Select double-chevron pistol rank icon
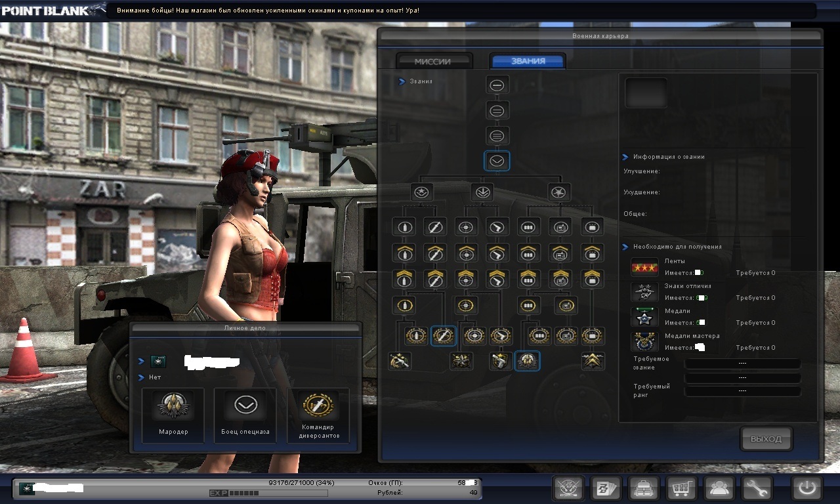840x504 pixels. click(498, 278)
